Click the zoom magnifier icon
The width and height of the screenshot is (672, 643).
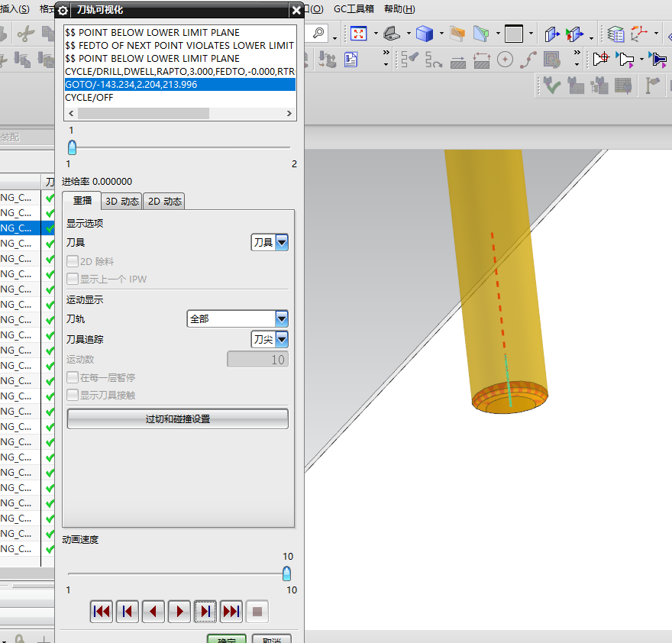click(x=318, y=34)
